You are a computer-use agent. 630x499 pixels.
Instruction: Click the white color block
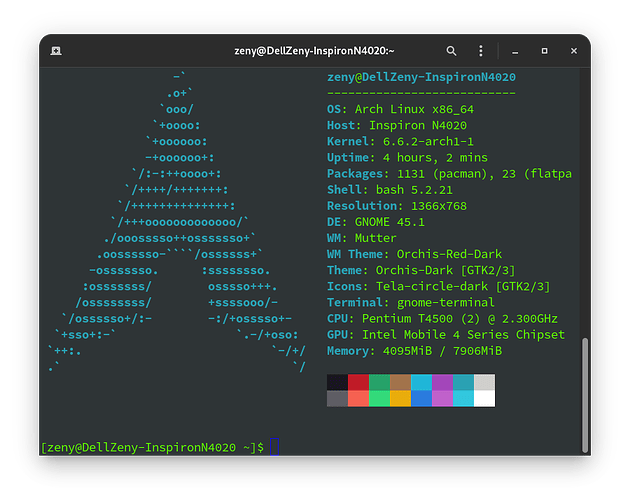coord(485,399)
